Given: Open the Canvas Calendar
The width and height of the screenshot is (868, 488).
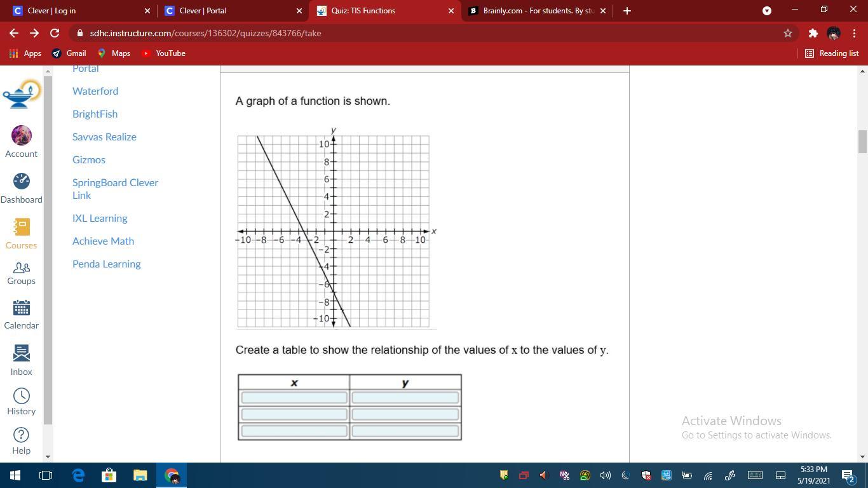Looking at the screenshot, I should click(22, 315).
